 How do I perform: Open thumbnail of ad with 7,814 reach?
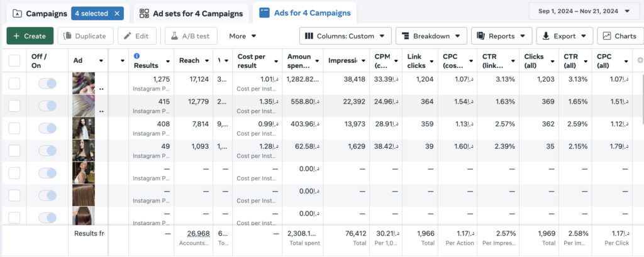84,128
